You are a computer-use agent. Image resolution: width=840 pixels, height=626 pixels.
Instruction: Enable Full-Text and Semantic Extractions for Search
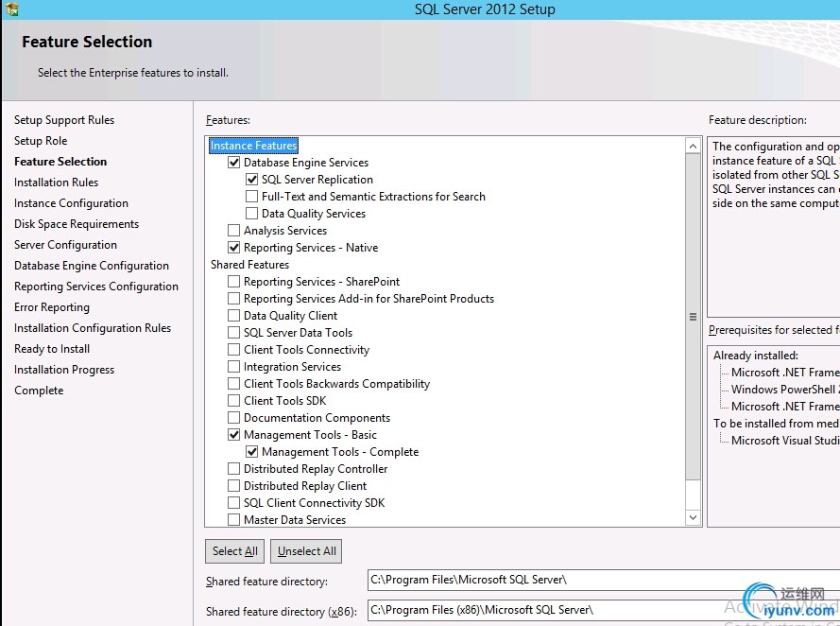point(252,197)
